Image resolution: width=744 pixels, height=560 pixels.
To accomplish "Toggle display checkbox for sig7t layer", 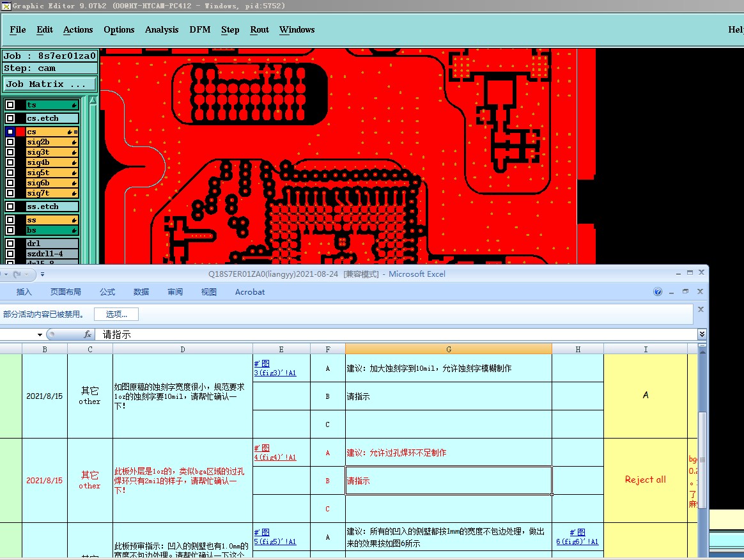I will (10, 193).
